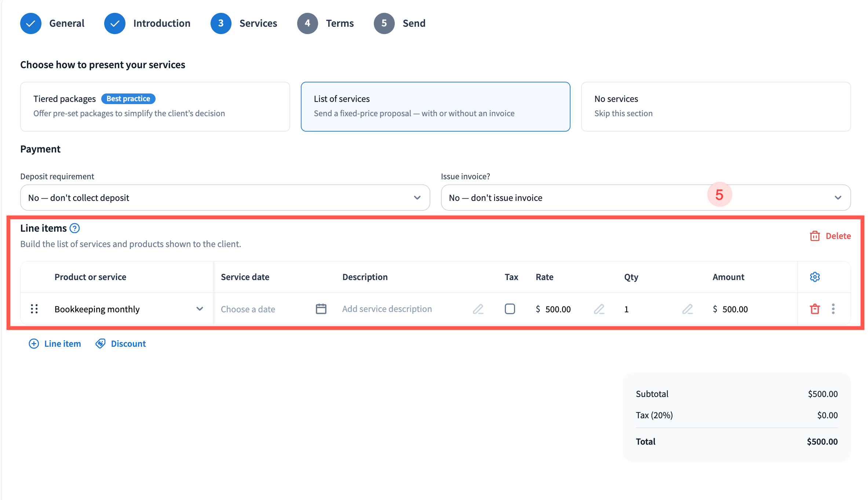Click the calendar icon for service date

coord(321,309)
